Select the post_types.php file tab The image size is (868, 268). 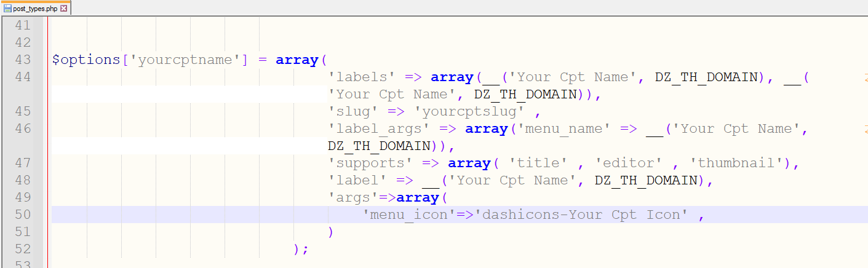coord(35,9)
